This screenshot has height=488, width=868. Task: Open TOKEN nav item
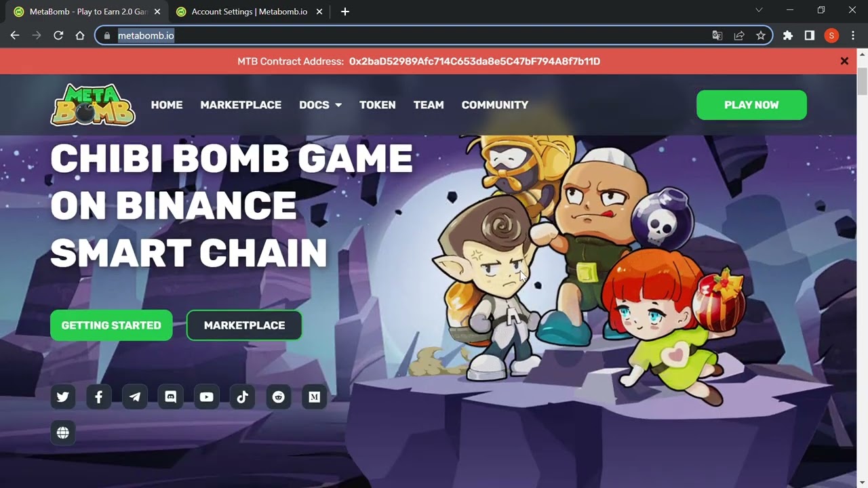(x=378, y=105)
